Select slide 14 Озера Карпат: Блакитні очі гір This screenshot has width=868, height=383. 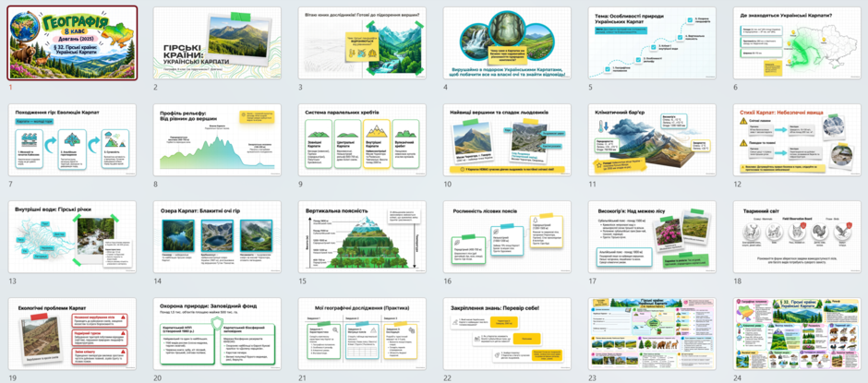(217, 237)
